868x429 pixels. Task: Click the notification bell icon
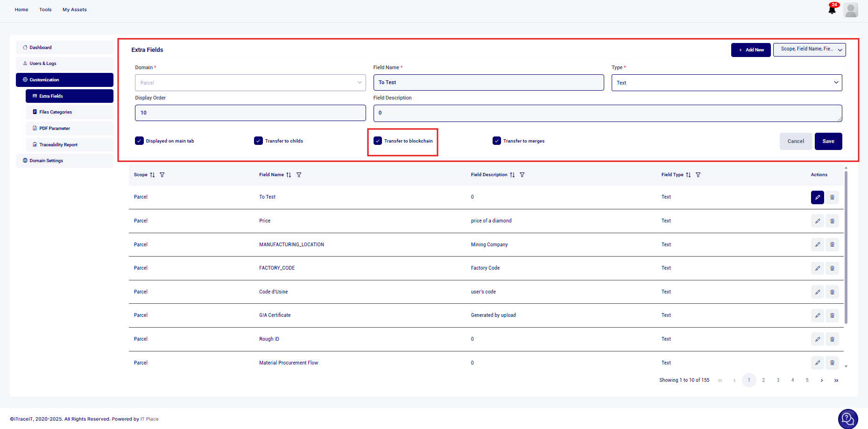click(832, 10)
